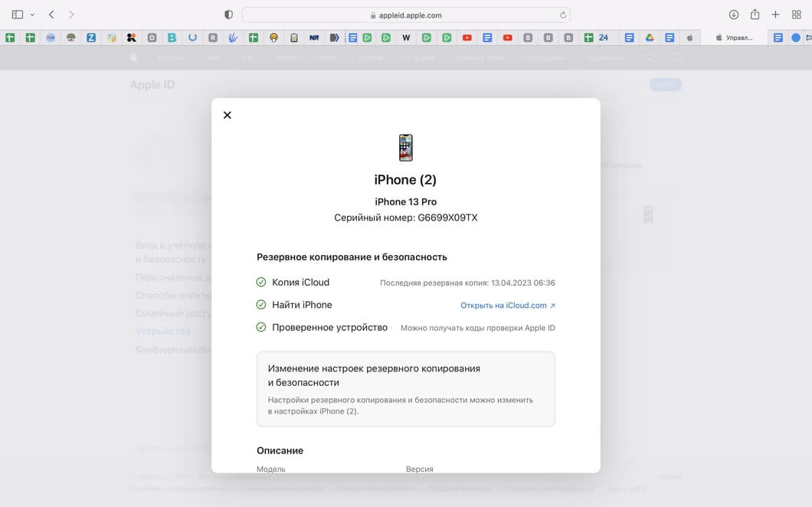Go back to the previous page
This screenshot has height=507, width=812.
51,15
